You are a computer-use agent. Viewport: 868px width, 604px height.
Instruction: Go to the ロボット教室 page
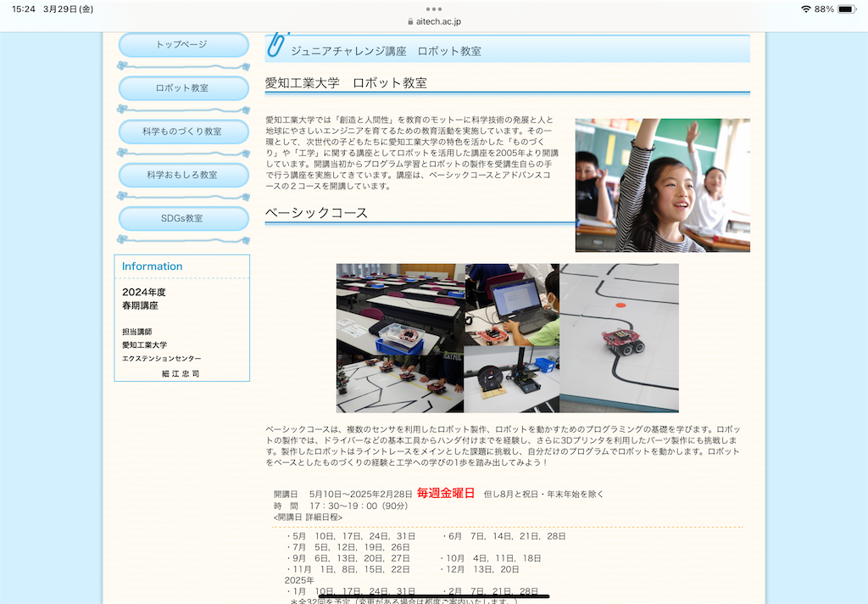tap(183, 88)
